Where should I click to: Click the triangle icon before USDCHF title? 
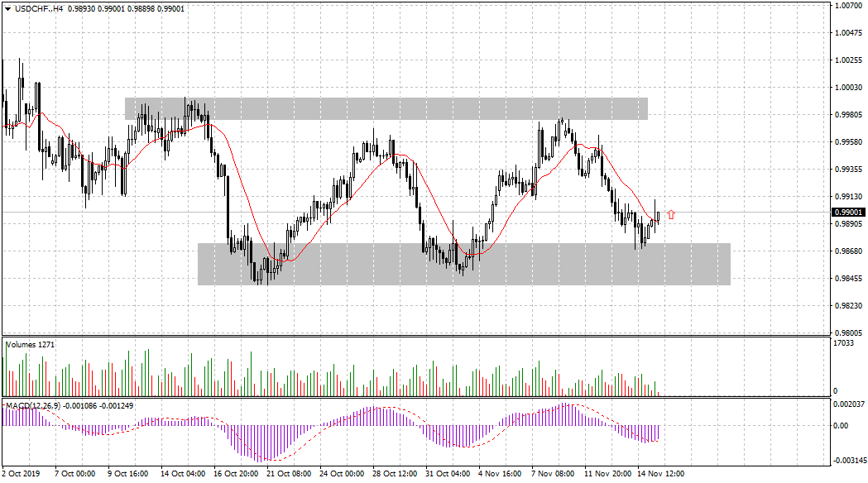pos(8,8)
